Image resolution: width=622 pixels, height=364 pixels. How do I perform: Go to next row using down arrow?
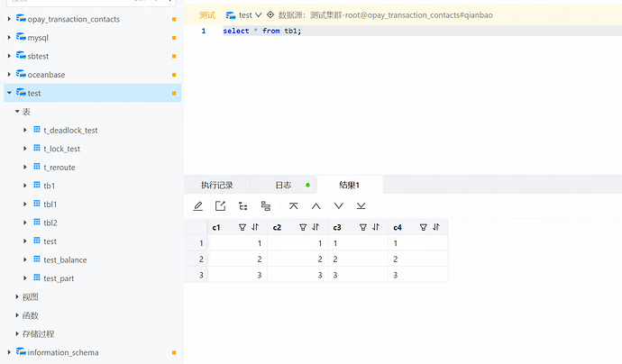tap(338, 206)
